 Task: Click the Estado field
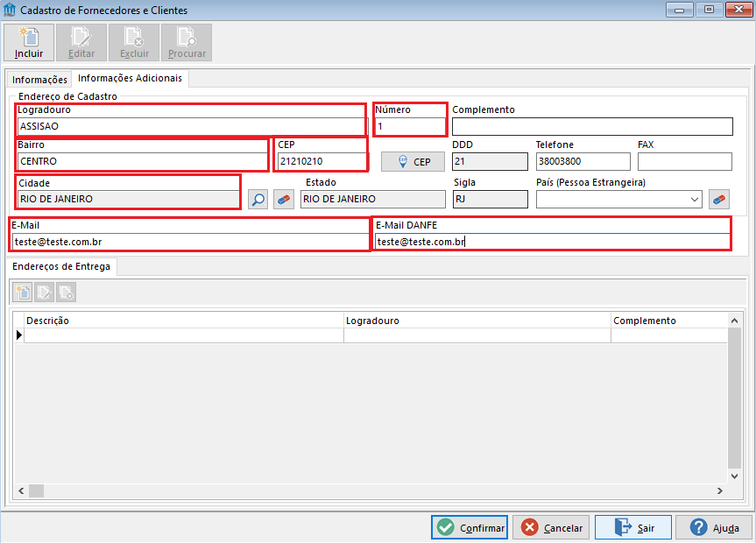[x=372, y=199]
